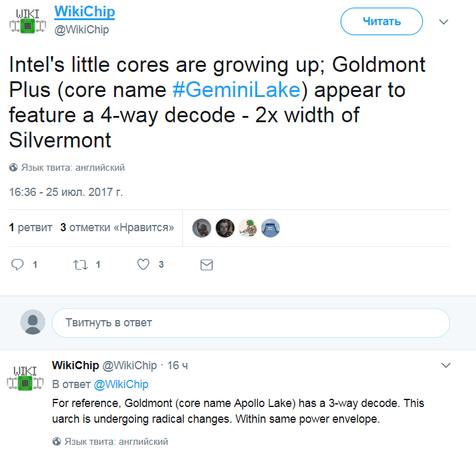Expand the main tweet options chevron
The height and width of the screenshot is (453, 476).
click(x=444, y=22)
